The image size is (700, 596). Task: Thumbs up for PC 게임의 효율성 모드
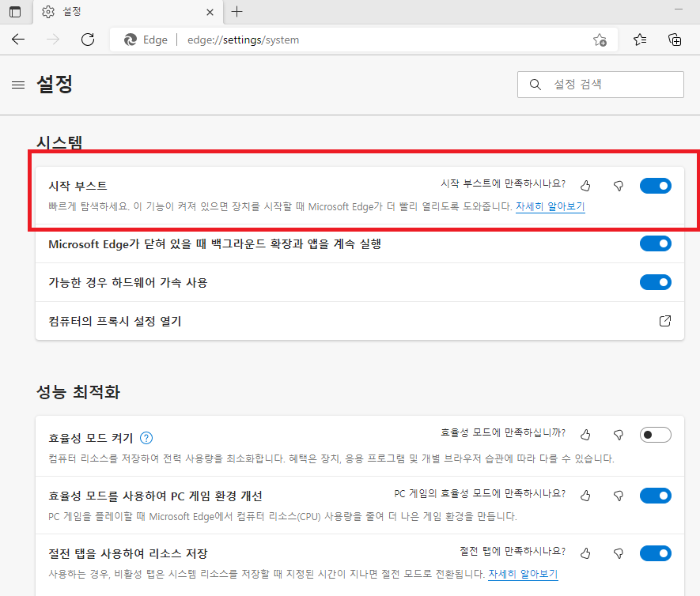(x=586, y=495)
